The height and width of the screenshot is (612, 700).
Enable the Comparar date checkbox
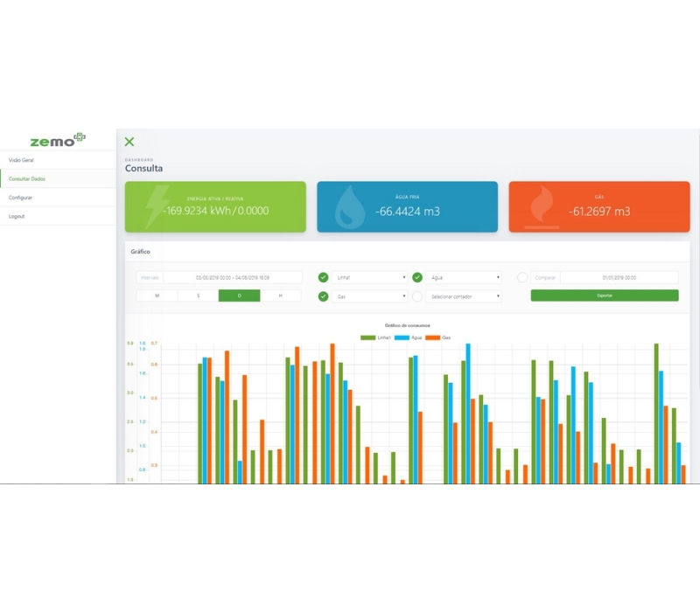coord(522,277)
